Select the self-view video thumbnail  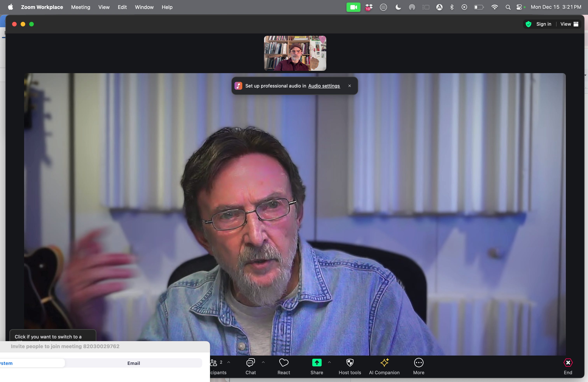coord(295,53)
